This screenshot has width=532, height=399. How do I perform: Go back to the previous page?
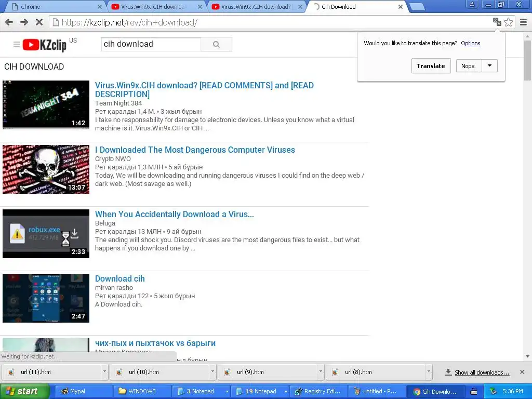[9, 22]
